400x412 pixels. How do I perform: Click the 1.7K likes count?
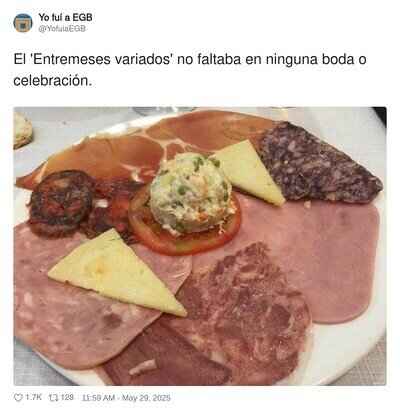34,398
